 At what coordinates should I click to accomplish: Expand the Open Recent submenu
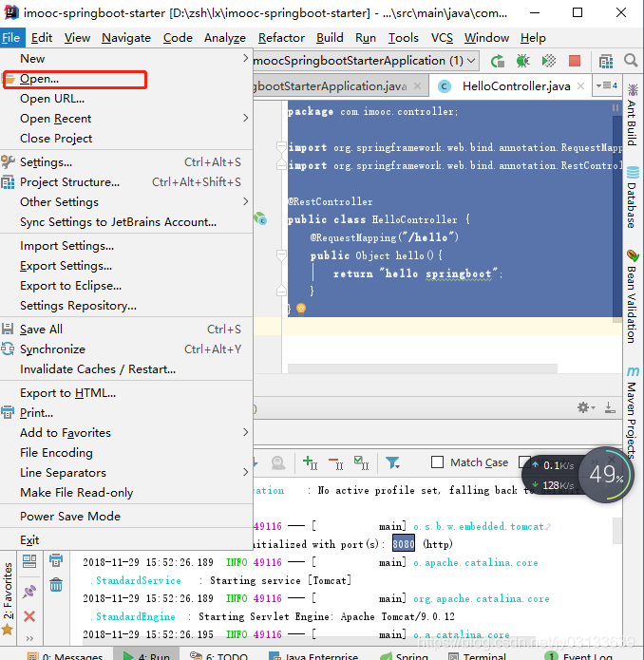coord(126,119)
